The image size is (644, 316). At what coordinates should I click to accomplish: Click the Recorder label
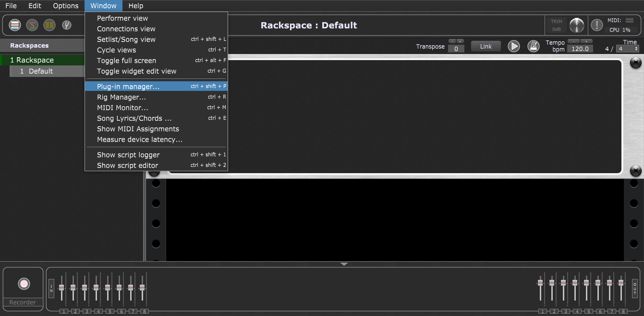[23, 303]
